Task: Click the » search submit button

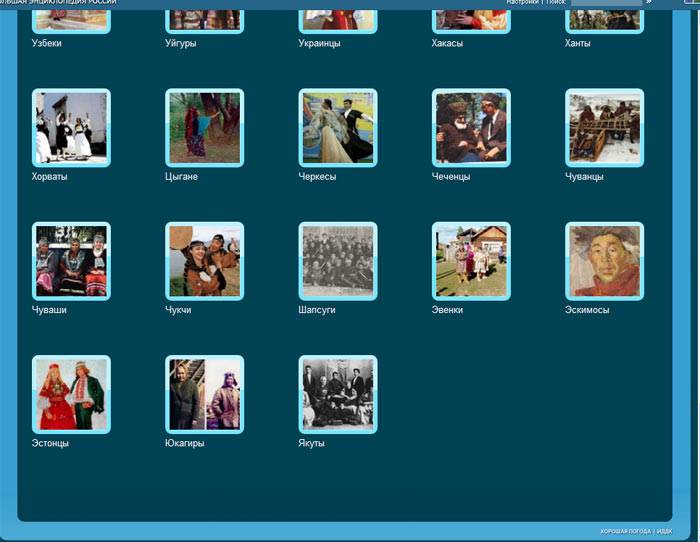Action: point(649,2)
